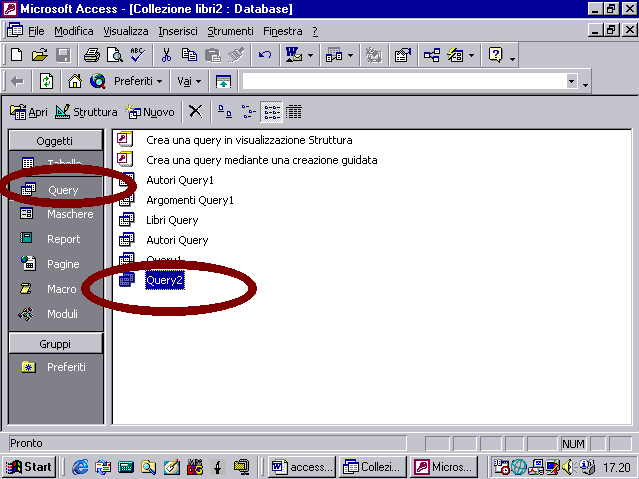This screenshot has width=639, height=479.
Task: Click the Start Page home icon
Action: [x=75, y=81]
